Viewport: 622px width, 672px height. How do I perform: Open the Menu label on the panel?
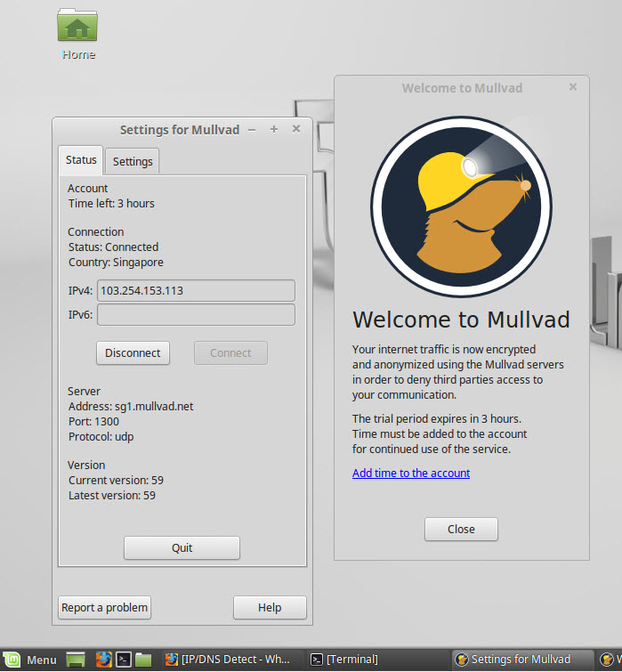point(42,660)
